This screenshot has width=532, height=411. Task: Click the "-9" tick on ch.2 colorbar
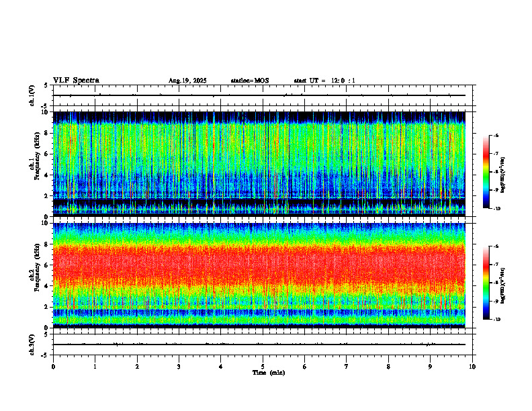click(x=496, y=301)
